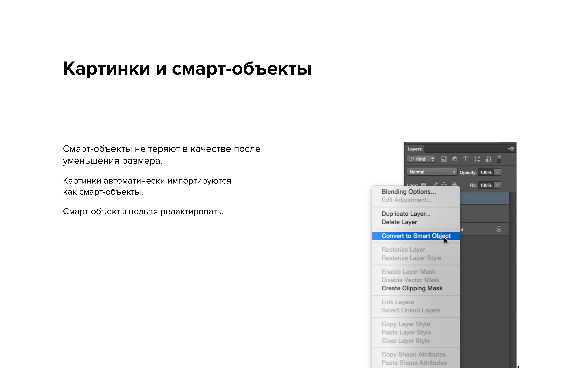The image size is (588, 368).
Task: Choose Duplicate Layer... from context menu
Action: [x=416, y=214]
